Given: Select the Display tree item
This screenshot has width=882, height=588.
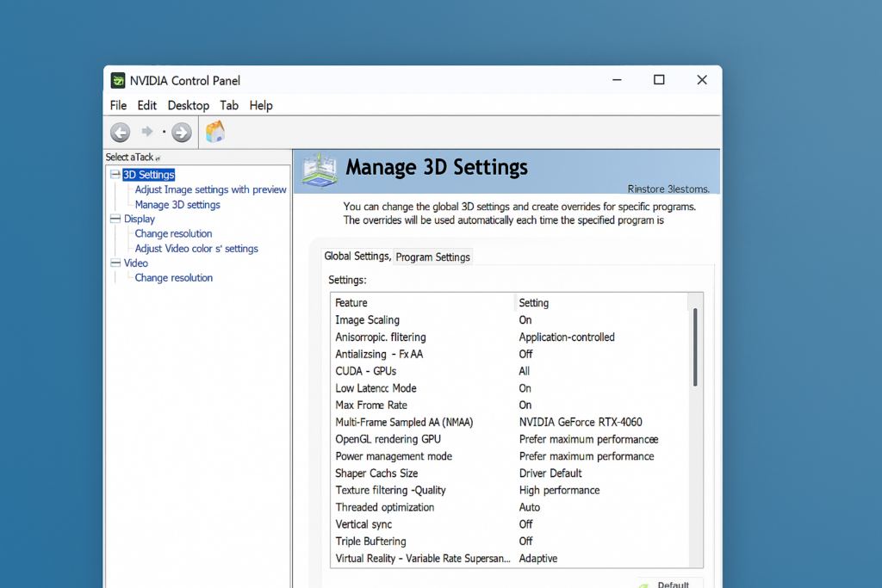Looking at the screenshot, I should (x=140, y=219).
